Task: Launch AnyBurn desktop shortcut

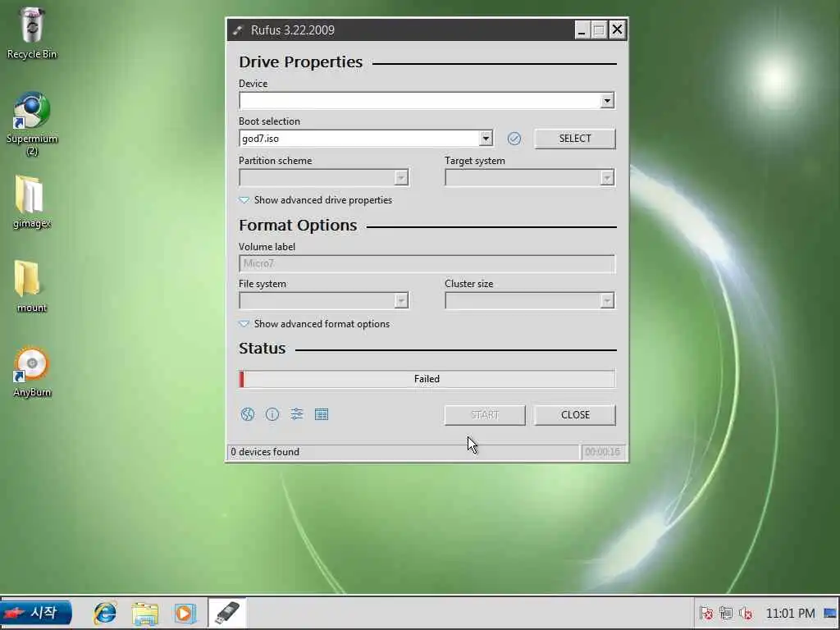Action: [x=32, y=372]
